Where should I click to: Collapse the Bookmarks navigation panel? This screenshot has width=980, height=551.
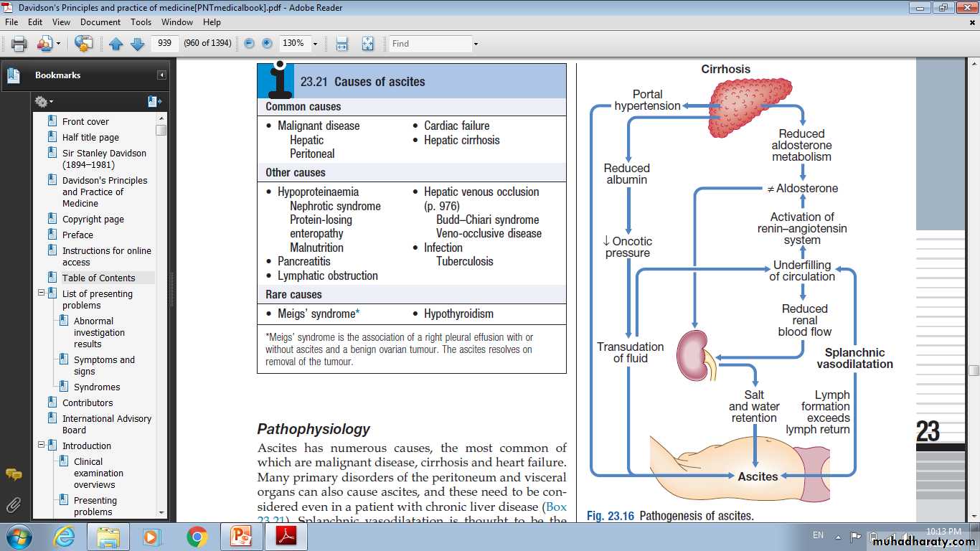[161, 75]
